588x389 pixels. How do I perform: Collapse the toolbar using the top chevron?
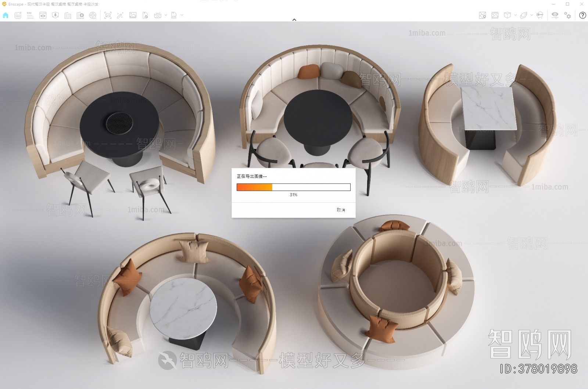pyautogui.click(x=294, y=20)
